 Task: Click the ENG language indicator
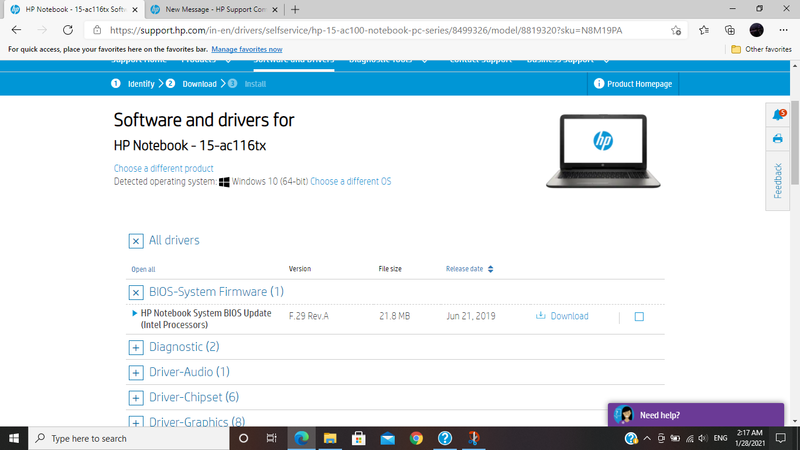pos(720,438)
